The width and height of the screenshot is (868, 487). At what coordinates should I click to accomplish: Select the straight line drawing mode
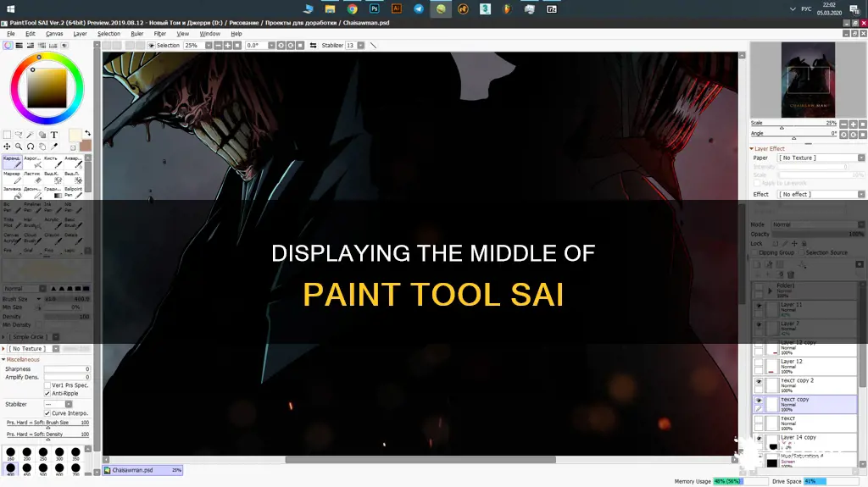pyautogui.click(x=373, y=46)
